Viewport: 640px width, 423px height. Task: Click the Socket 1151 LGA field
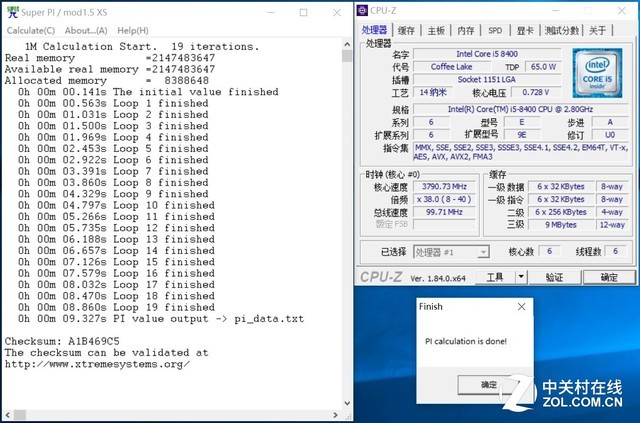[487, 79]
